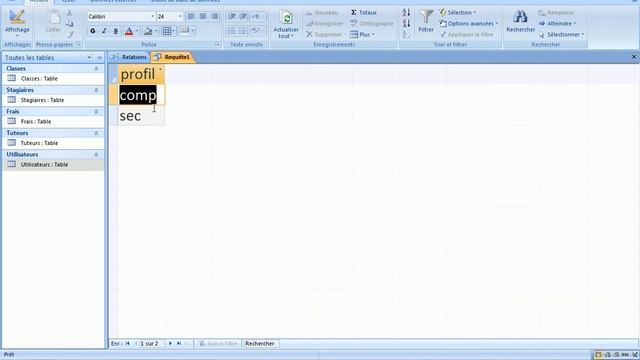The width and height of the screenshot is (640, 360).
Task: Click the sec cell in datasheet
Action: [141, 116]
